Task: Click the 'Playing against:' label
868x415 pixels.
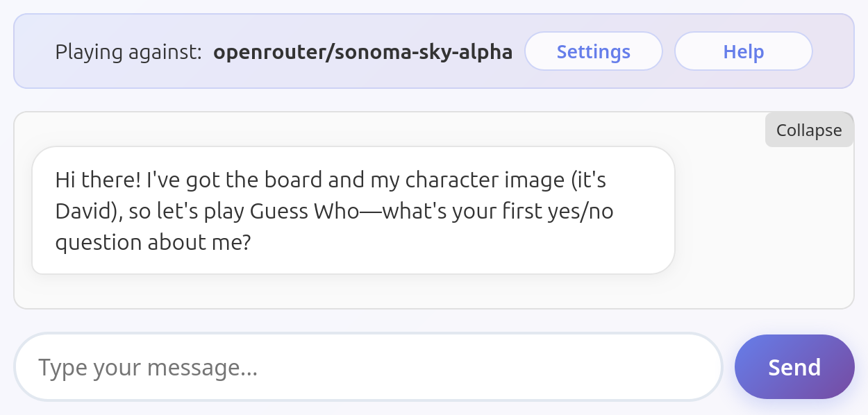Action: [128, 52]
